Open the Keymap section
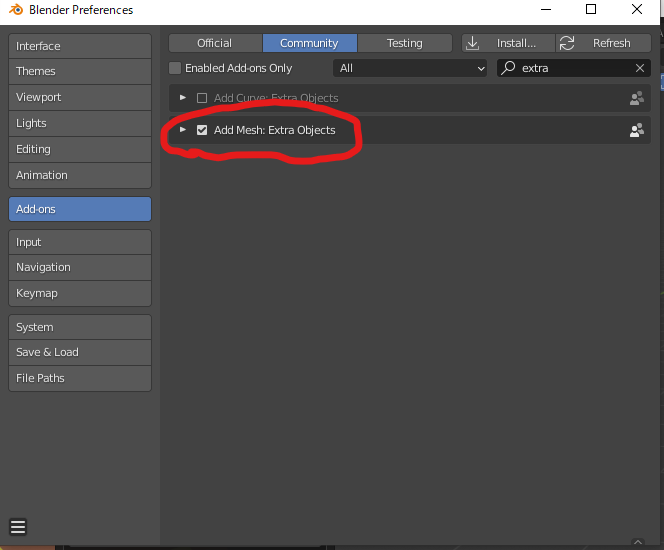The height and width of the screenshot is (550, 664). click(x=80, y=293)
